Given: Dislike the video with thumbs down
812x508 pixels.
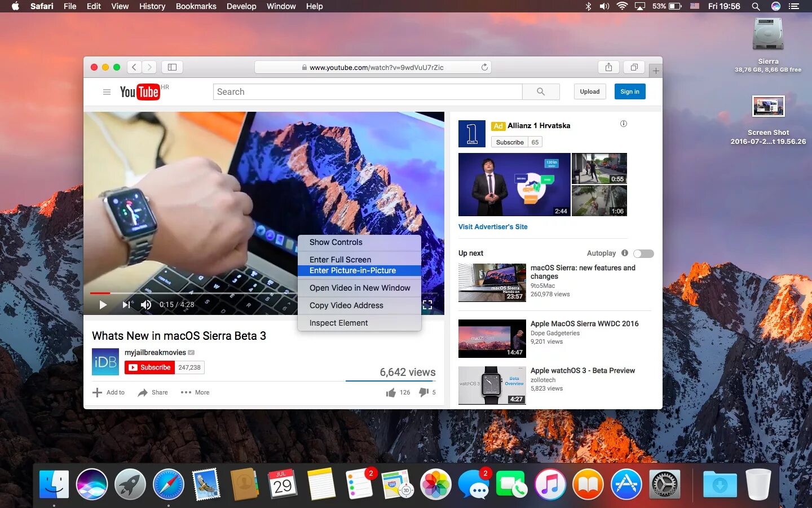Looking at the screenshot, I should pyautogui.click(x=423, y=392).
